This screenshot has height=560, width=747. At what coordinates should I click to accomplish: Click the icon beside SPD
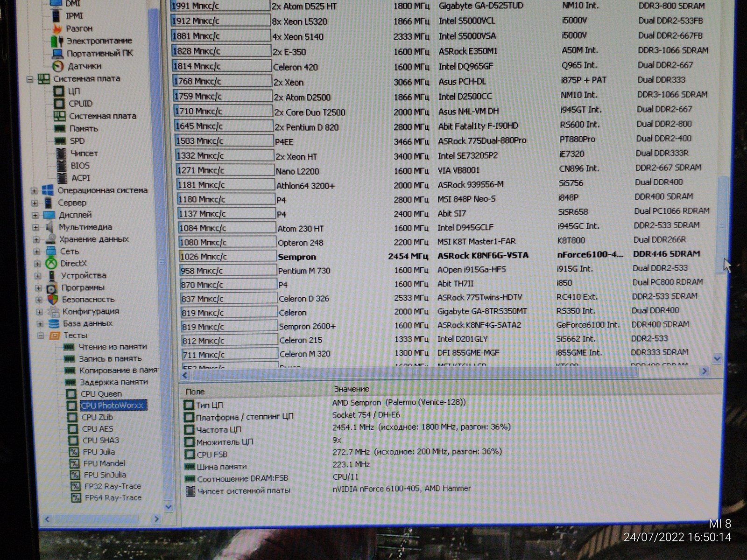click(60, 141)
